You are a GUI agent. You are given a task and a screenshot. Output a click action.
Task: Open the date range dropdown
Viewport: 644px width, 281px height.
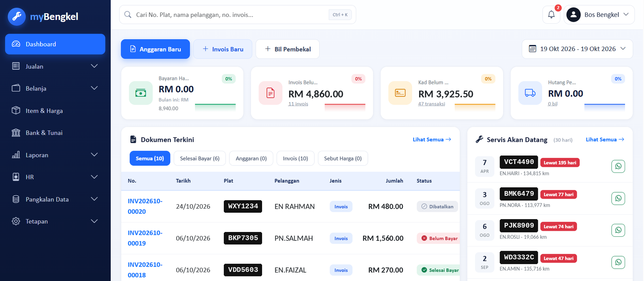[x=577, y=49]
